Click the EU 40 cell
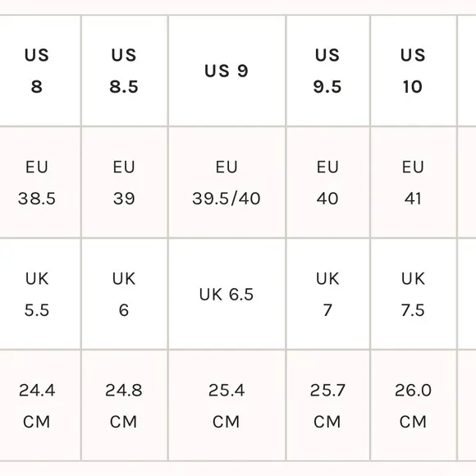 pyautogui.click(x=328, y=182)
